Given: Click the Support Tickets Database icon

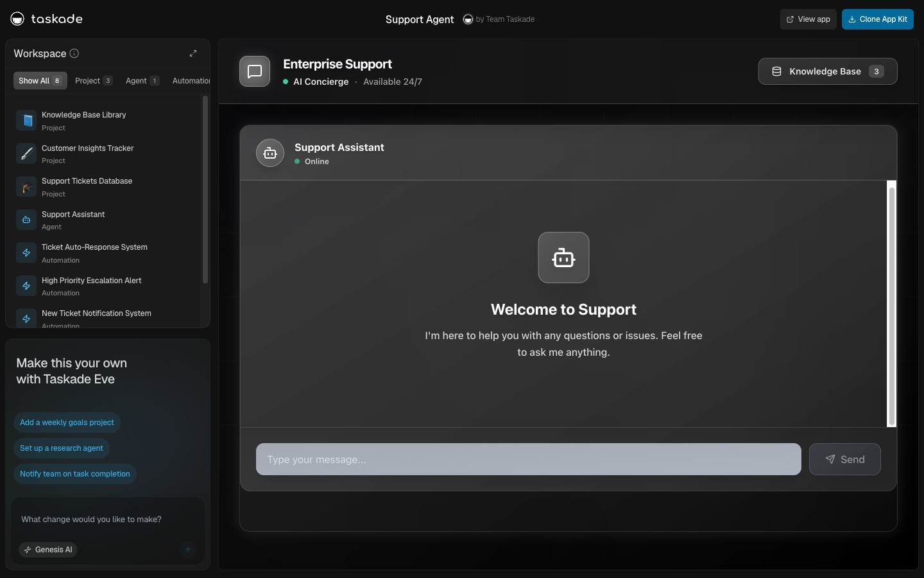Looking at the screenshot, I should 26,187.
